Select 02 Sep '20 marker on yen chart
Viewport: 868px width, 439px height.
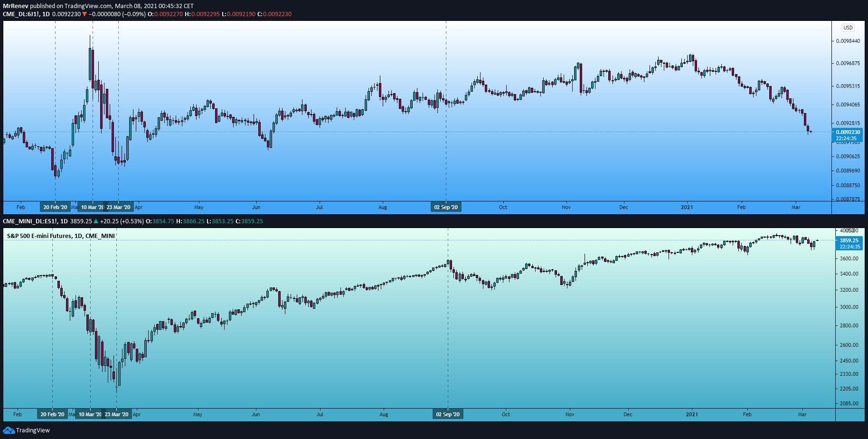coord(446,207)
